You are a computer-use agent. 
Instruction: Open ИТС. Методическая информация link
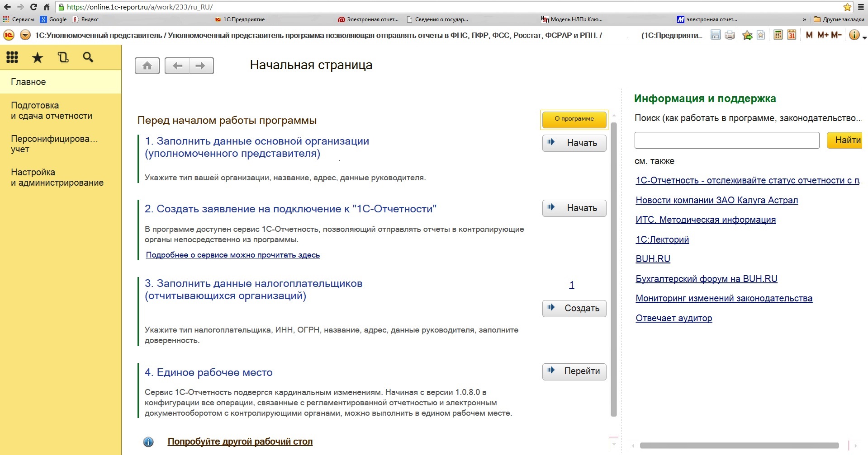point(706,220)
